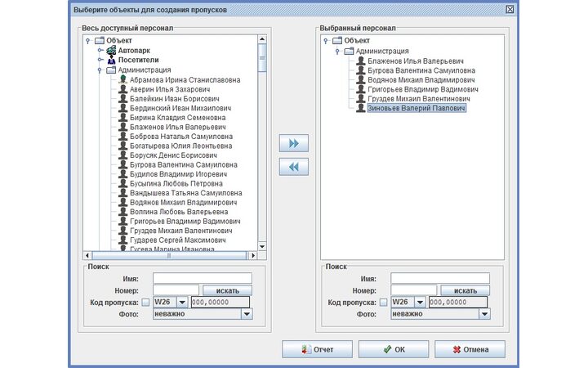
Task: Click the Посетители visitor icon
Action: click(112, 60)
